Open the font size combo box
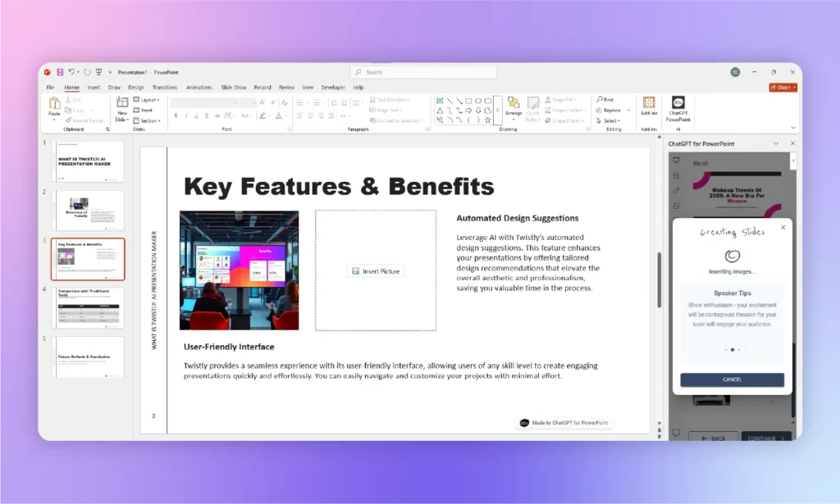The image size is (840, 504). coord(248,102)
